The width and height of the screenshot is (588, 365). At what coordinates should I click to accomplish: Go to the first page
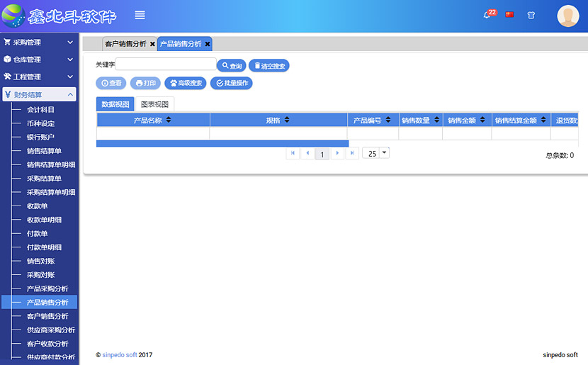[x=293, y=153]
